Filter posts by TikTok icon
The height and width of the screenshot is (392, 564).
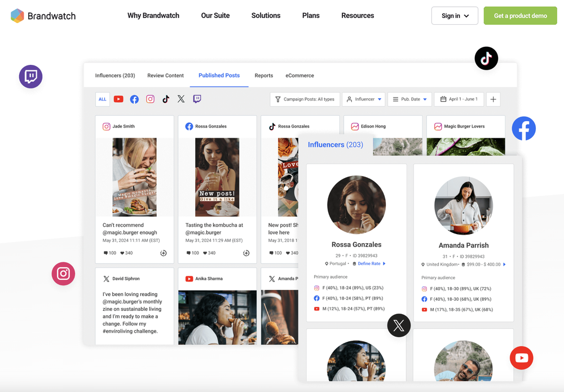coord(165,99)
